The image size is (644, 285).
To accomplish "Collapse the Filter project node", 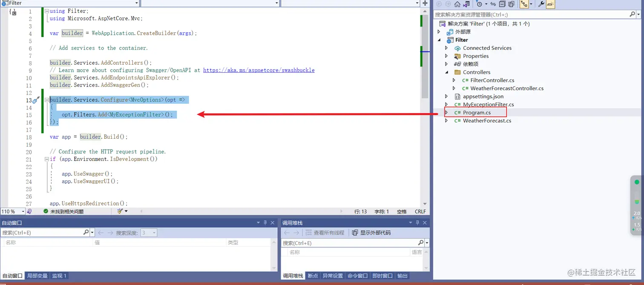I will (439, 40).
